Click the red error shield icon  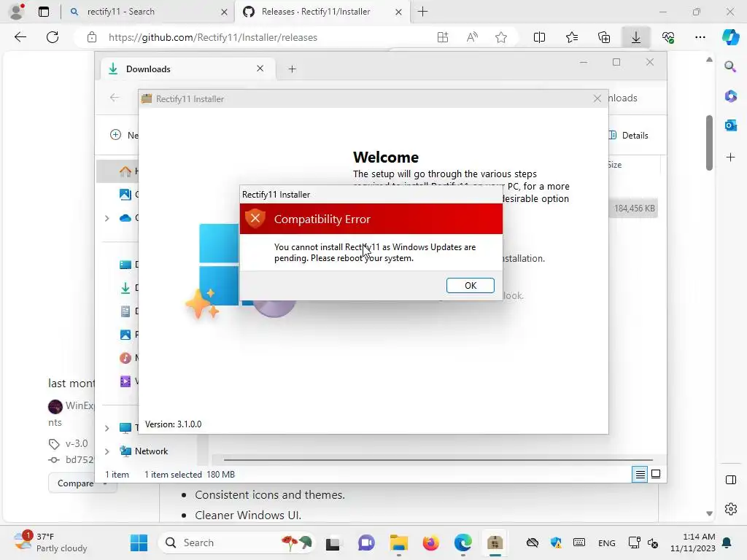[x=255, y=219]
